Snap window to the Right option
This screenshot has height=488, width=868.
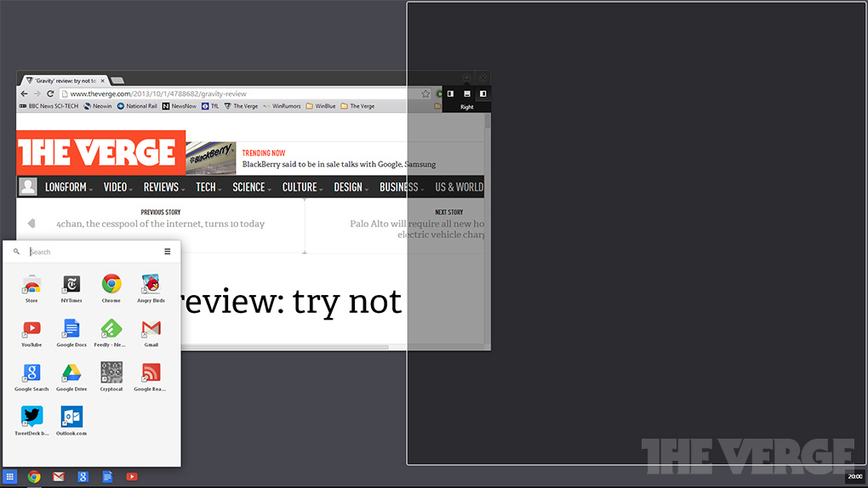point(483,94)
